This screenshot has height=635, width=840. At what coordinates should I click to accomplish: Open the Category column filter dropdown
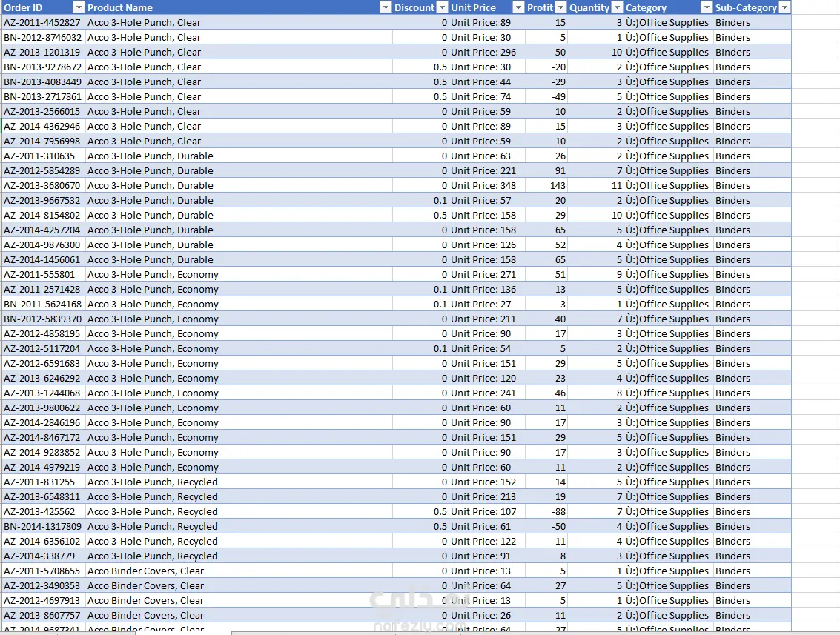(707, 7)
